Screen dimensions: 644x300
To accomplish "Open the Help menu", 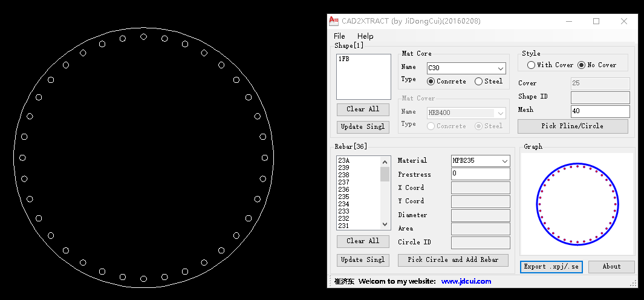I will click(x=365, y=36).
